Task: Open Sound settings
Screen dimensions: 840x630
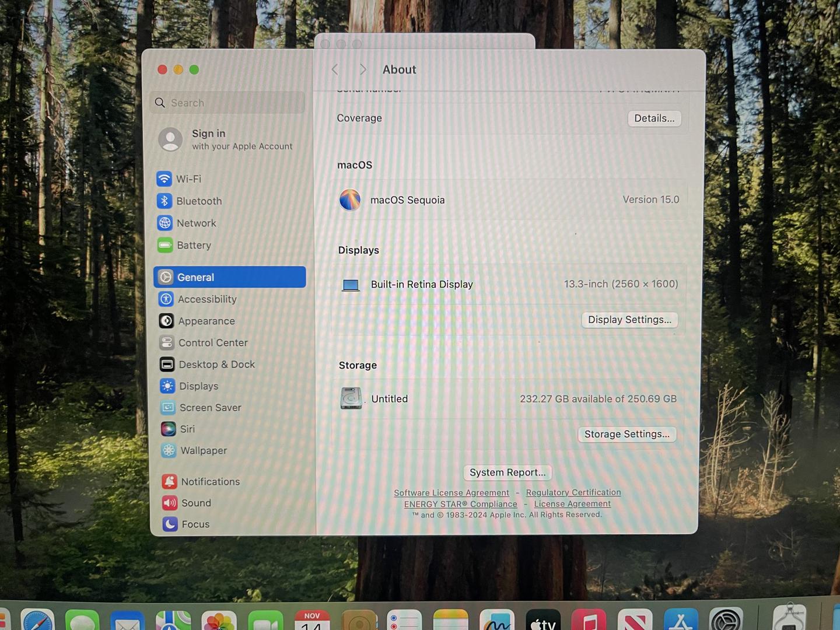Action: click(x=187, y=503)
